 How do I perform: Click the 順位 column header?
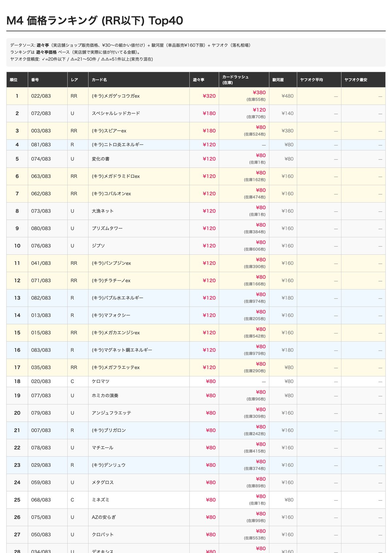pyautogui.click(x=17, y=80)
